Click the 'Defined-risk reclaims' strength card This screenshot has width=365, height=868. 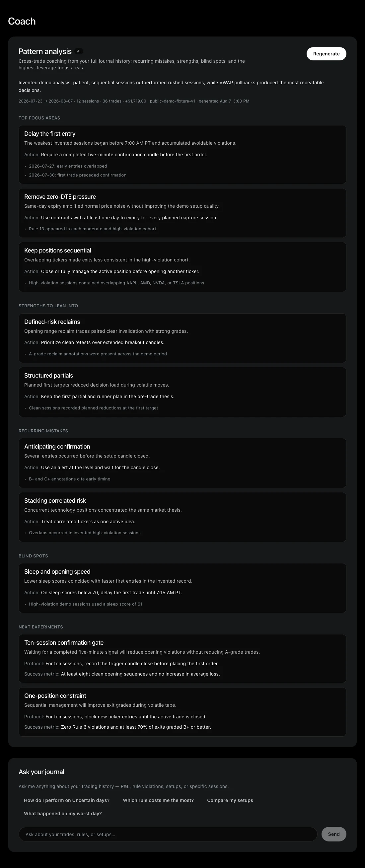point(182,338)
